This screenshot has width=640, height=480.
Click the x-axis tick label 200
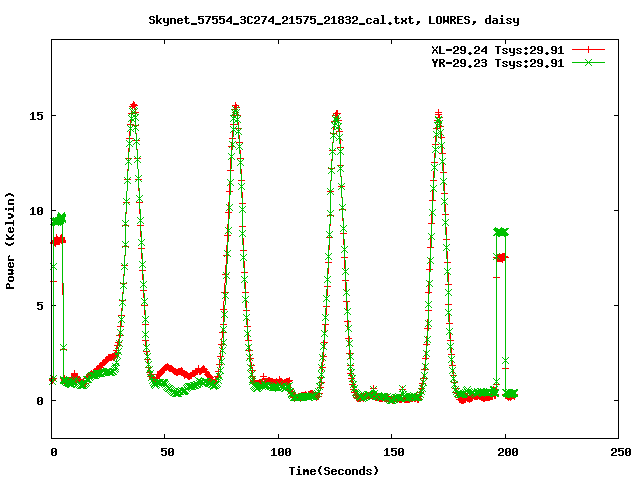[x=508, y=452]
